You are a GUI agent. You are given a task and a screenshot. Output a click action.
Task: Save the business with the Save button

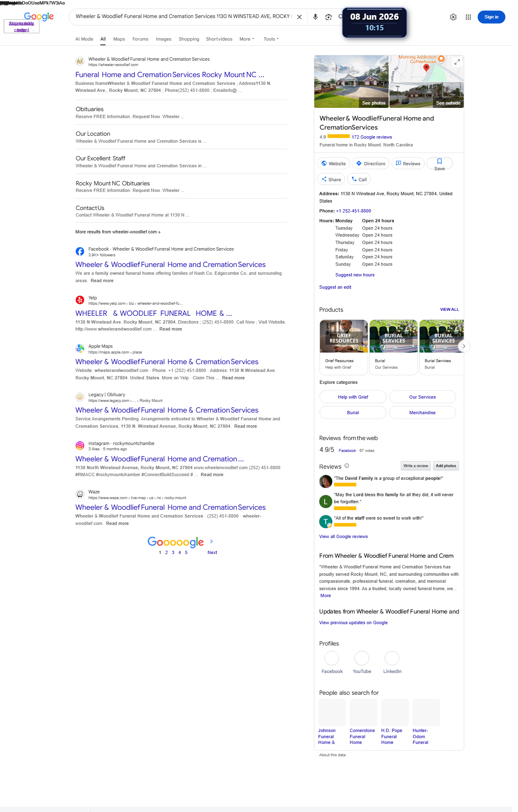click(x=439, y=164)
